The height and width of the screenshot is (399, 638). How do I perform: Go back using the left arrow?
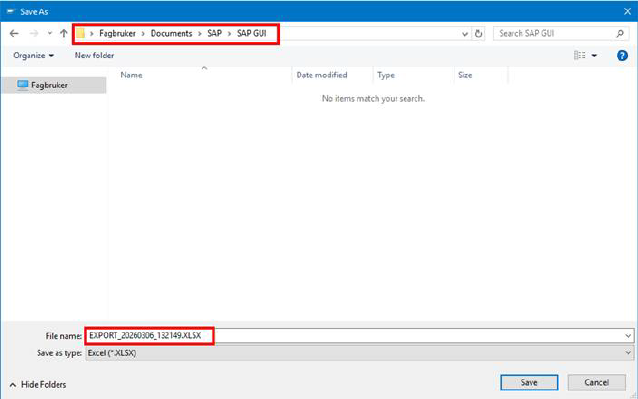pyautogui.click(x=14, y=33)
